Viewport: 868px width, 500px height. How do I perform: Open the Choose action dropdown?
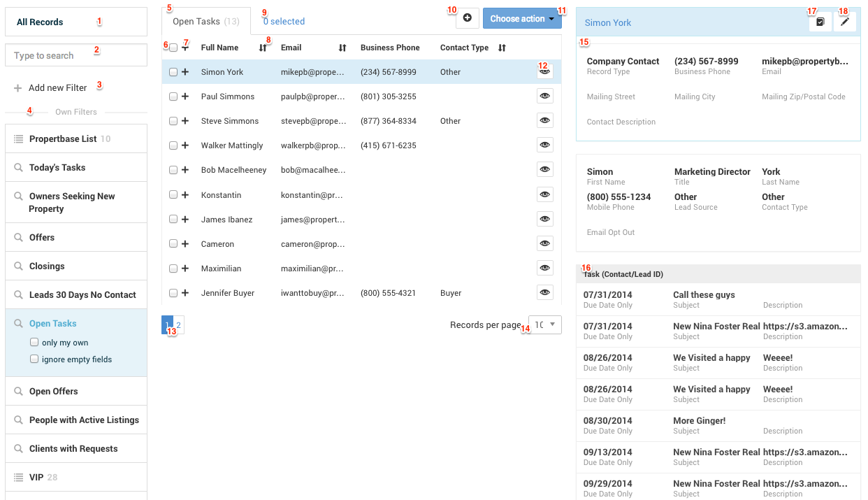pos(522,17)
